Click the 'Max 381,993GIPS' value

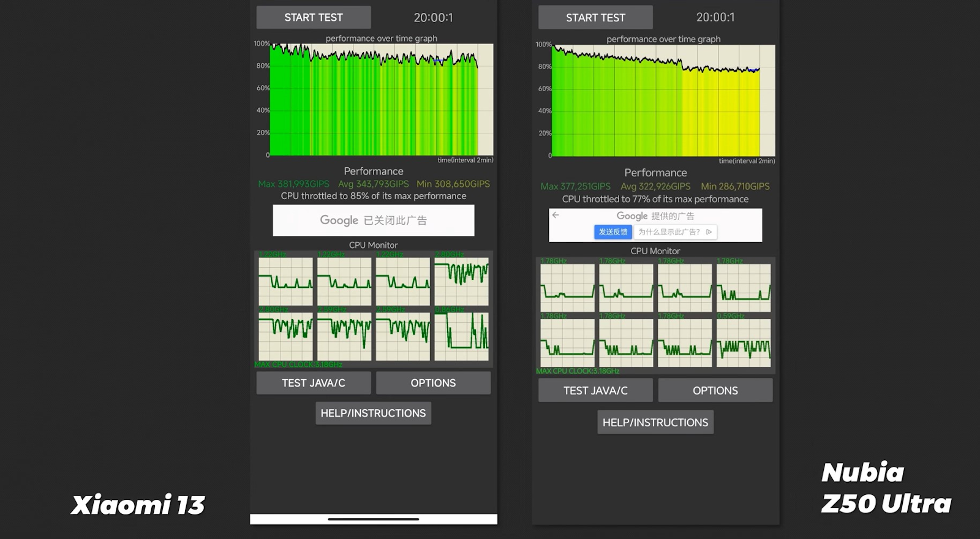coord(293,184)
